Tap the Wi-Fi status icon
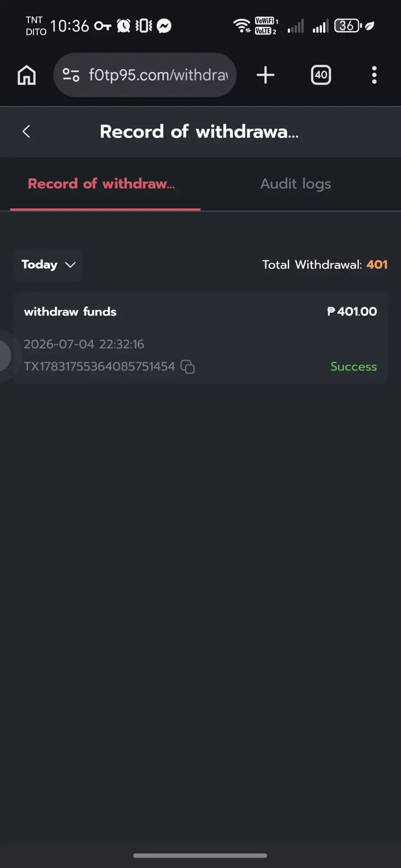The height and width of the screenshot is (868, 401). (x=242, y=26)
